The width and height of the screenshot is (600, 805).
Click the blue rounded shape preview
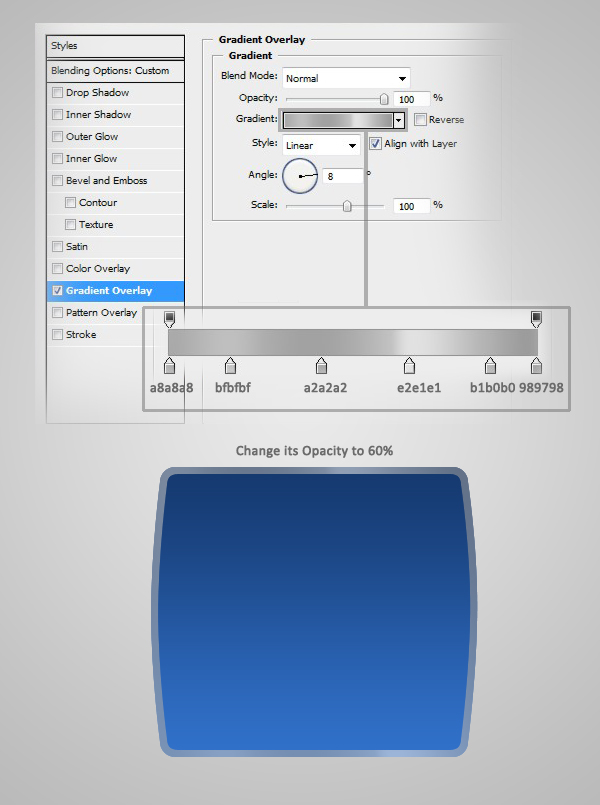(x=314, y=611)
